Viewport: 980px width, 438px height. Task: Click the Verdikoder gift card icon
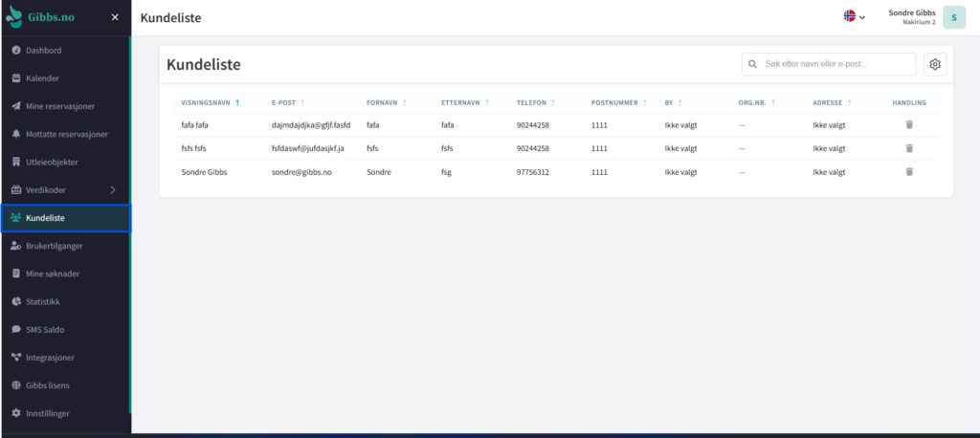(x=16, y=189)
